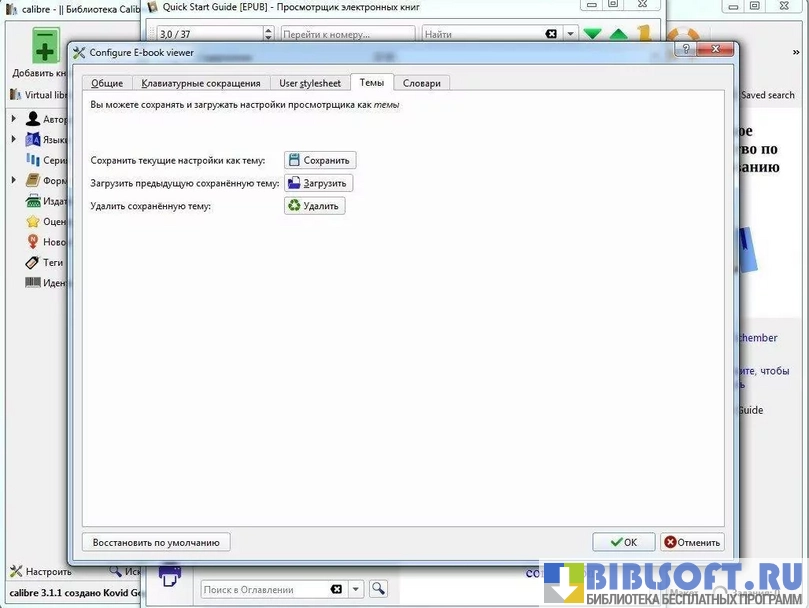Expand the Formats tree node

(x=14, y=181)
